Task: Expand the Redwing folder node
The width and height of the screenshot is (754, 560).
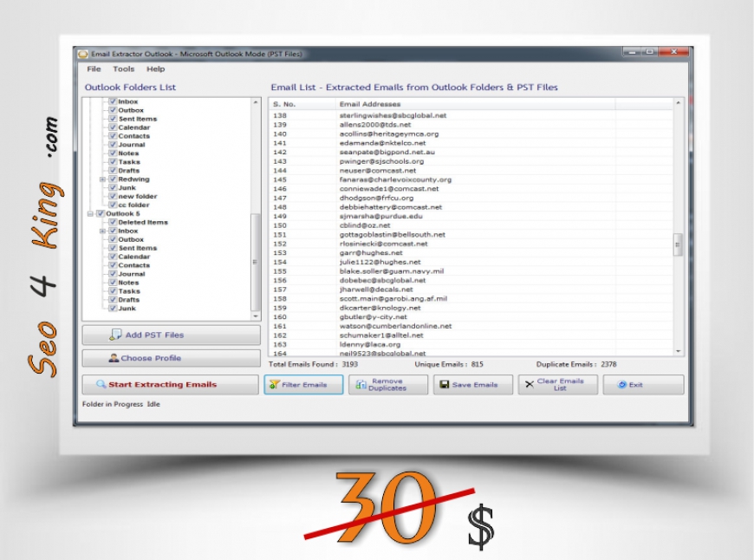Action: pyautogui.click(x=102, y=179)
